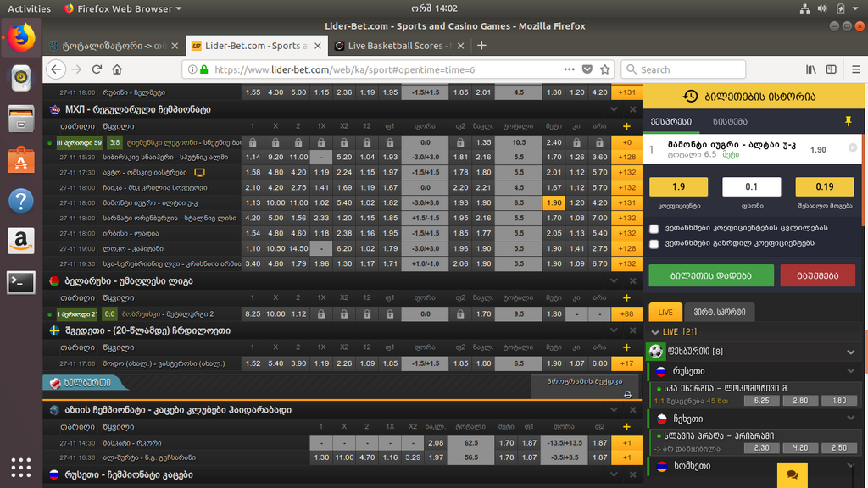
Task: Open Files from the Ubuntu dock
Action: click(21, 119)
